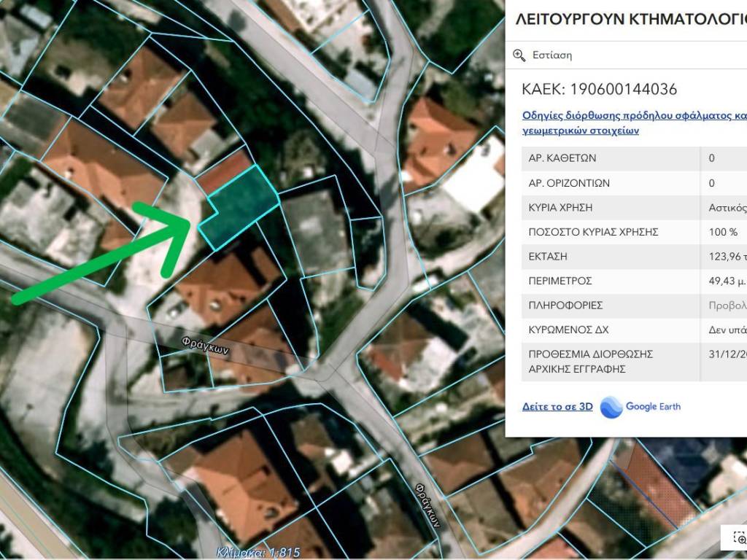Screen dimensions: 747x560
Task: Click the ΠΟΣΟΣΤΟ ΚΥΡΙΑΣ ΧΡΗΣΗΣ 100 % value
Action: pyautogui.click(x=723, y=232)
